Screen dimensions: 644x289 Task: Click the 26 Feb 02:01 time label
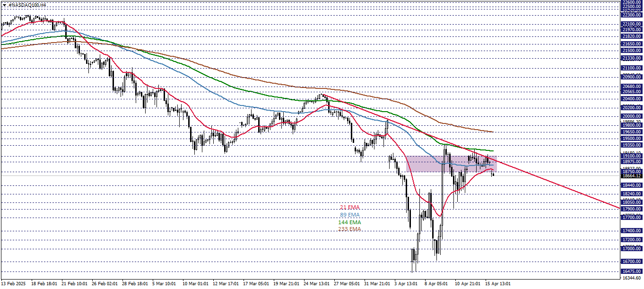[104, 284]
